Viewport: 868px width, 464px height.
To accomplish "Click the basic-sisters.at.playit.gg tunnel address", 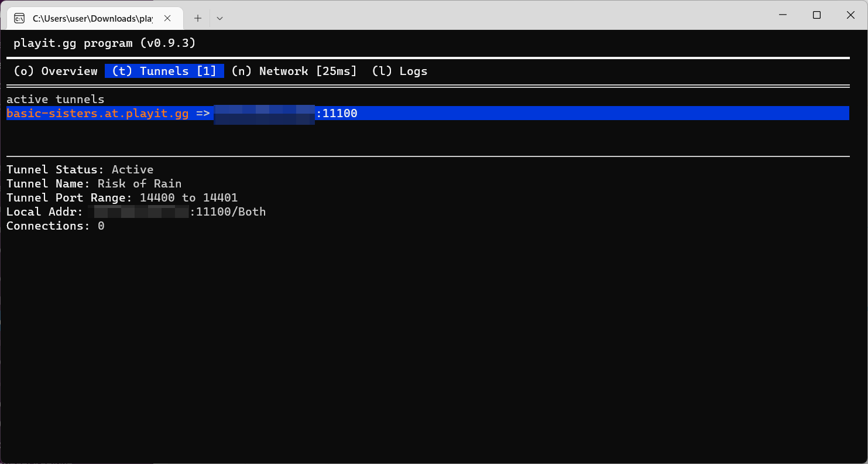I will pos(98,113).
